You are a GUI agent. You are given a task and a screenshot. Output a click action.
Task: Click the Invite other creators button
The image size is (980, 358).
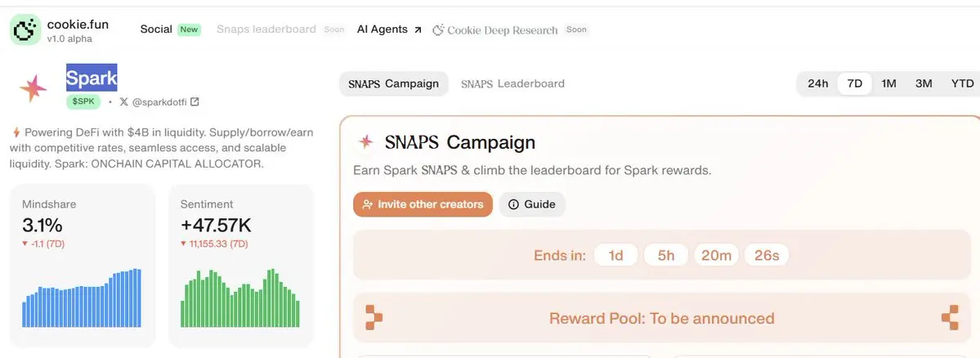coord(423,204)
